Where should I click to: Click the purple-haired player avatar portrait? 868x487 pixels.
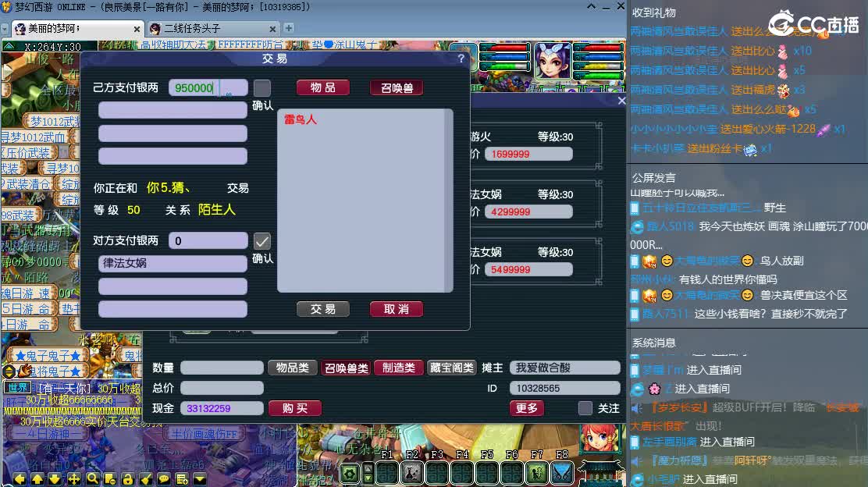tap(553, 61)
